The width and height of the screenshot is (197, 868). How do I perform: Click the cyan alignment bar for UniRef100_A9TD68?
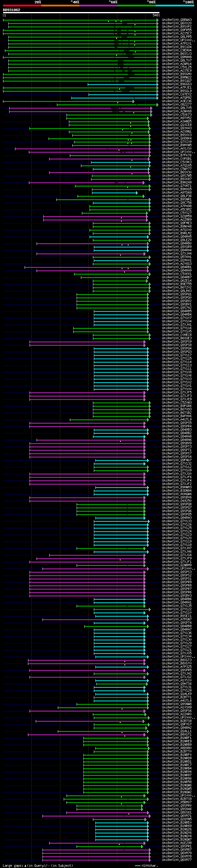point(115,193)
